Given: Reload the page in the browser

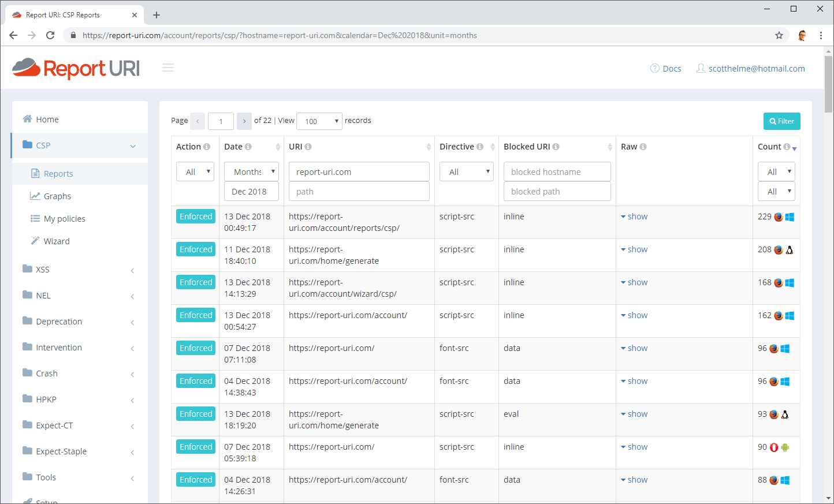Looking at the screenshot, I should 50,35.
